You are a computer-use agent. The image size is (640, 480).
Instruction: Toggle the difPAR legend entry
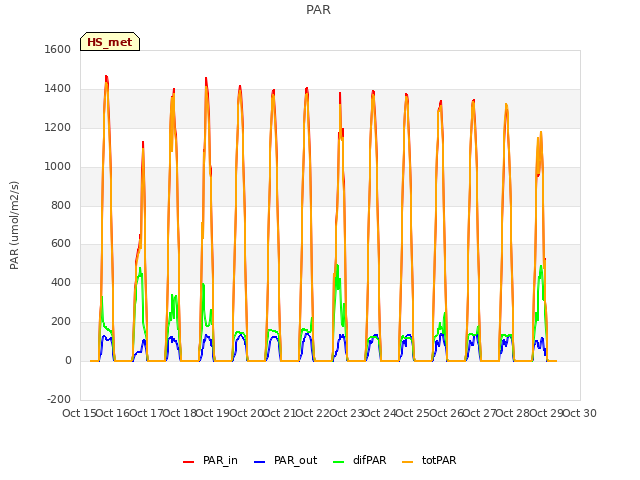(360, 460)
